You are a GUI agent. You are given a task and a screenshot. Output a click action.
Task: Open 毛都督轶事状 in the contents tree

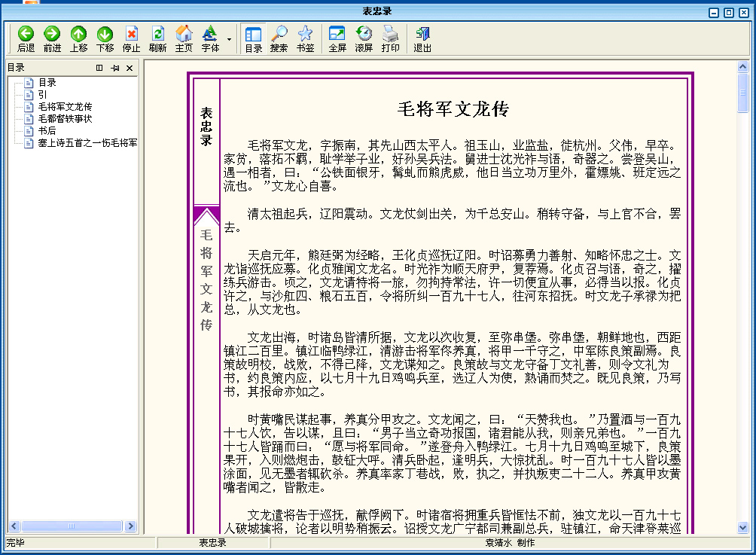65,119
